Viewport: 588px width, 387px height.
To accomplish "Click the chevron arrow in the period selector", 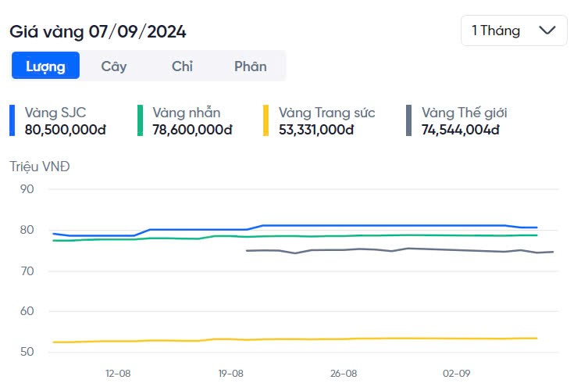I will (x=547, y=30).
